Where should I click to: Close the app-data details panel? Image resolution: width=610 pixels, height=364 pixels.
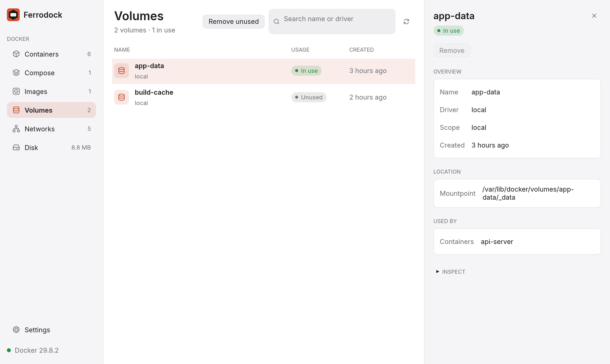[594, 16]
